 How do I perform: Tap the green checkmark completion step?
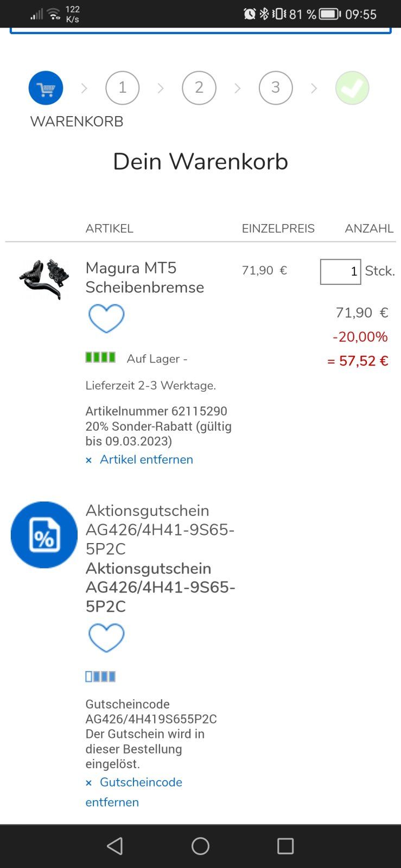coord(352,88)
